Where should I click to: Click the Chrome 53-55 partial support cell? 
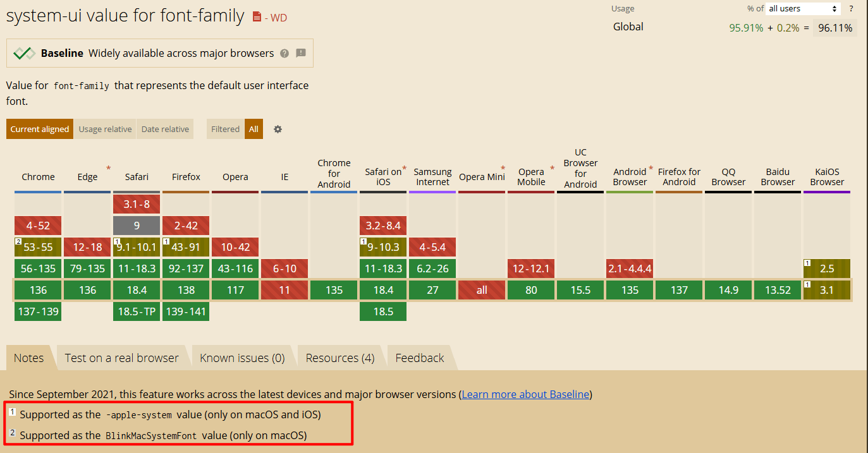38,247
